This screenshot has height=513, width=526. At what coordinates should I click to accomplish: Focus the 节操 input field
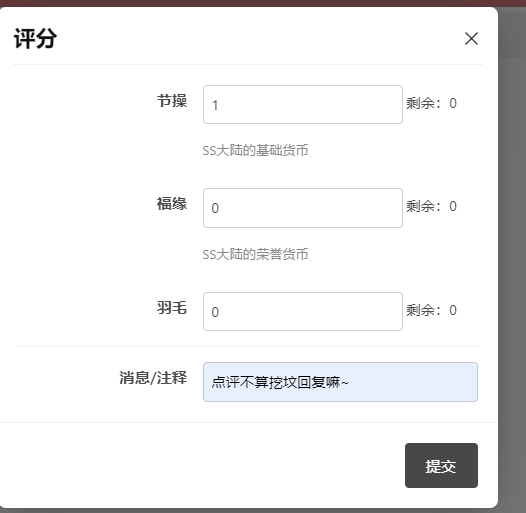tap(303, 104)
